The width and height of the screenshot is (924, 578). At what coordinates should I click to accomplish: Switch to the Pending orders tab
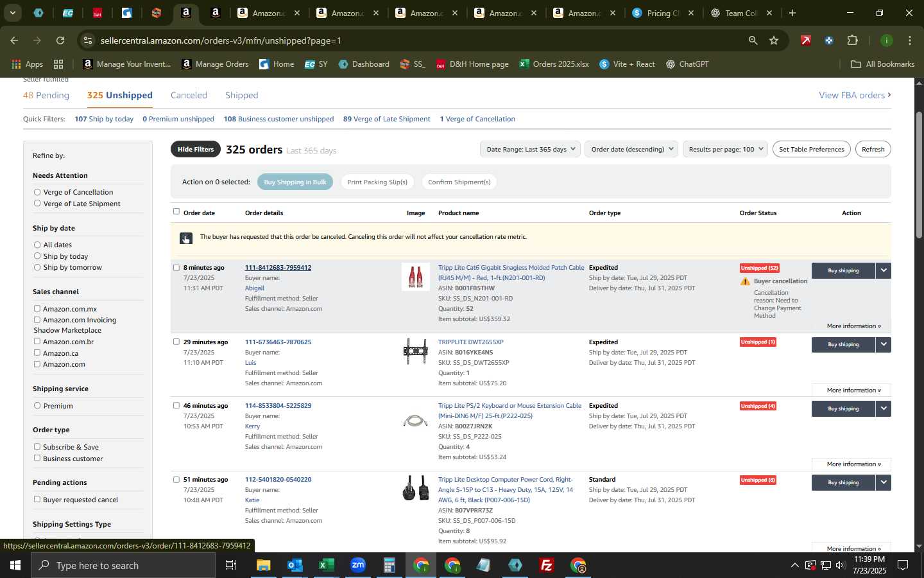pos(46,95)
